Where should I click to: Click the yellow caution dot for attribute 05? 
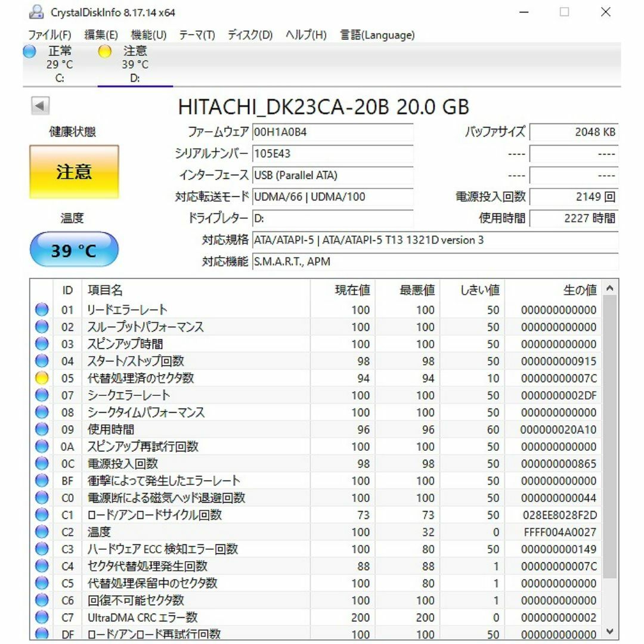[x=42, y=378]
